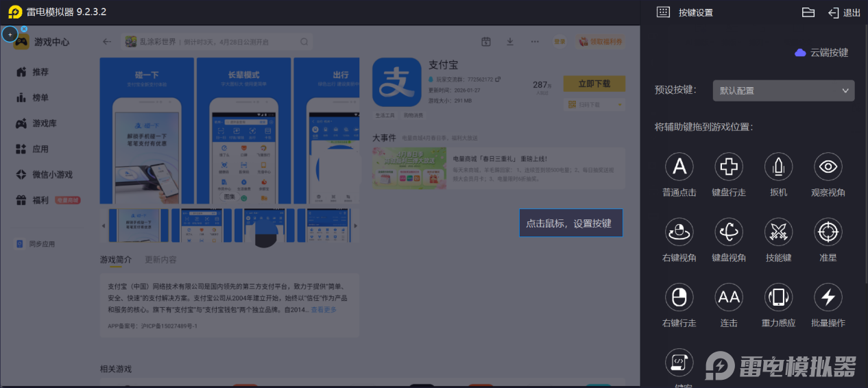Open 推荐 in game center sidebar
868x388 pixels.
pos(32,72)
